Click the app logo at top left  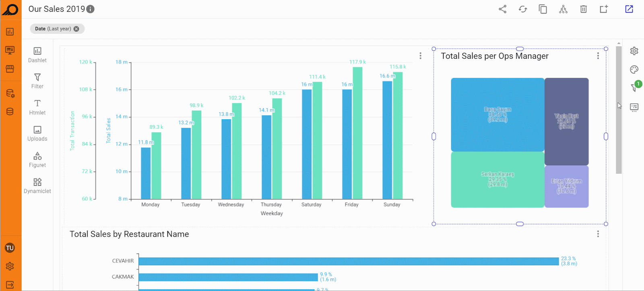point(10,9)
